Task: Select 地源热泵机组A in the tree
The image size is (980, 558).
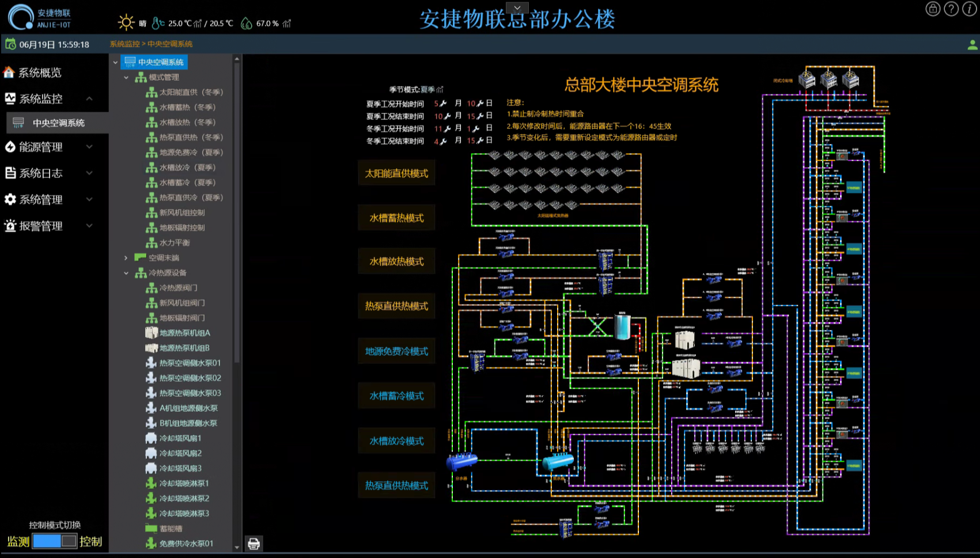Action: click(x=184, y=333)
